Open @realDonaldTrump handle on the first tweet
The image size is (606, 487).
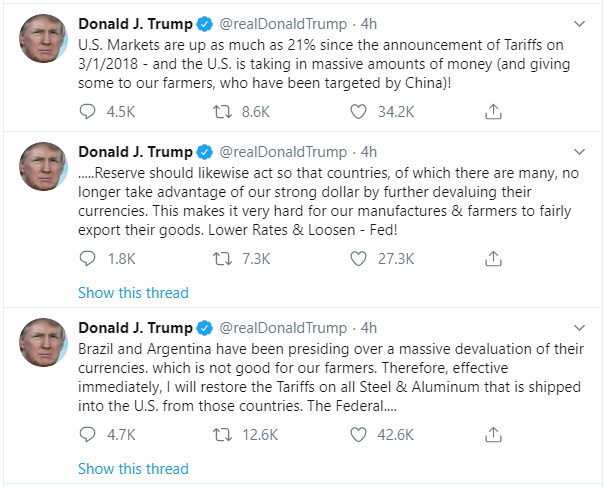click(x=285, y=23)
